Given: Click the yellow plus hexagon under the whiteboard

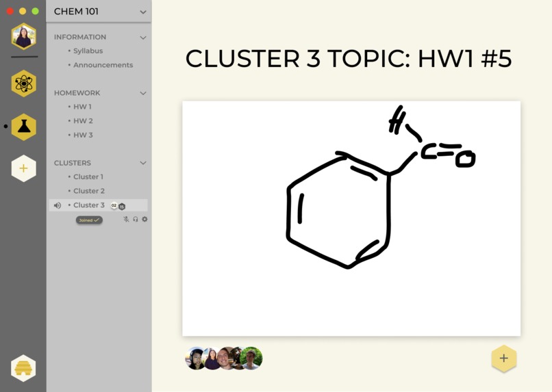Looking at the screenshot, I should 504,358.
